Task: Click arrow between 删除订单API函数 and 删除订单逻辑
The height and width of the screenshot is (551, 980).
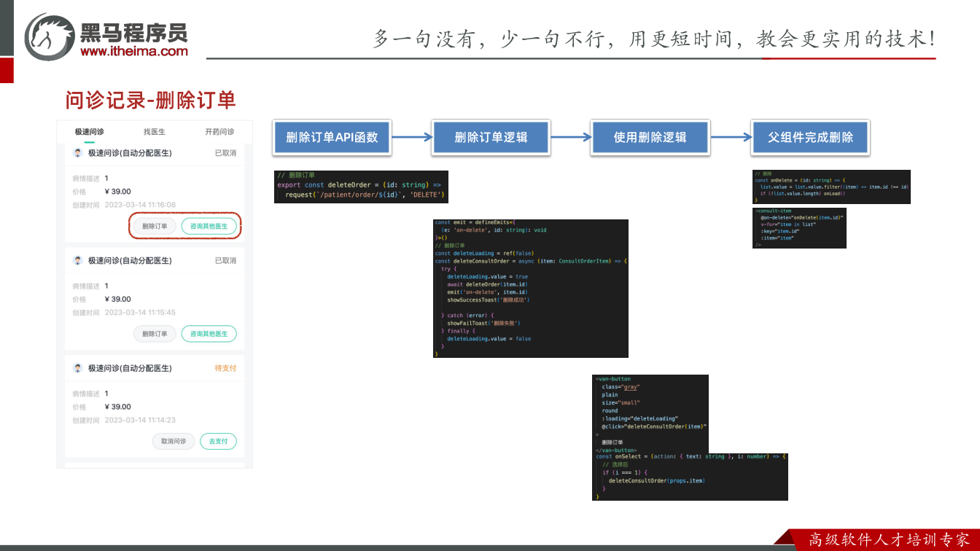Action: click(x=412, y=136)
